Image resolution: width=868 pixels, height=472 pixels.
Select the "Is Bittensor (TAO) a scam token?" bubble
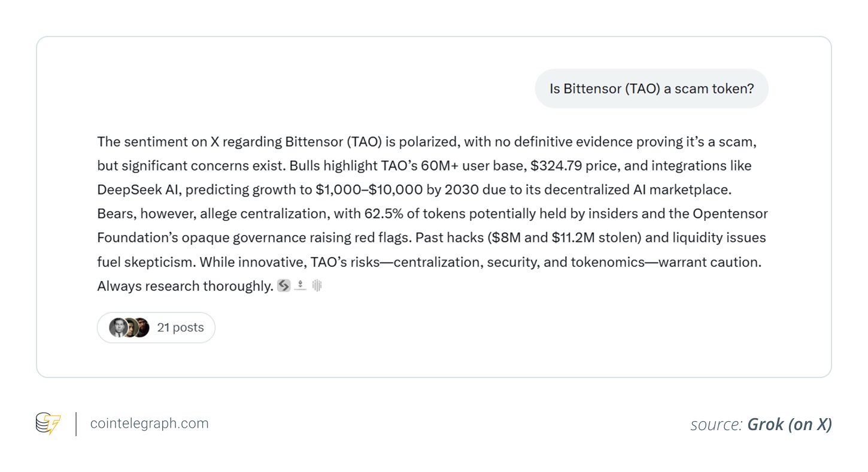(x=651, y=89)
